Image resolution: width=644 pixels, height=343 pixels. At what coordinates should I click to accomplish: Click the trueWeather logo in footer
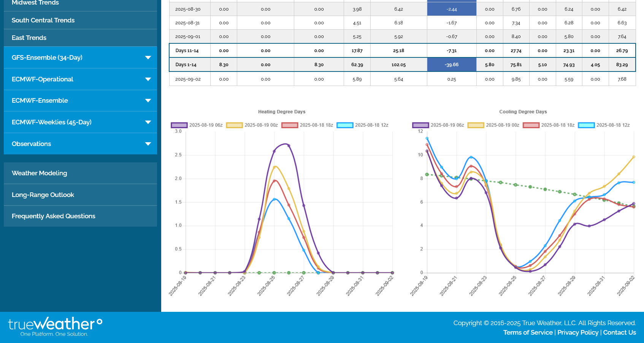pyautogui.click(x=55, y=326)
